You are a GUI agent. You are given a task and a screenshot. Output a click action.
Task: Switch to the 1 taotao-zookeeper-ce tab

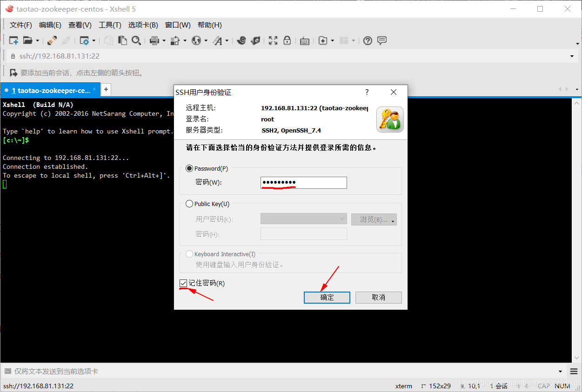pos(51,90)
